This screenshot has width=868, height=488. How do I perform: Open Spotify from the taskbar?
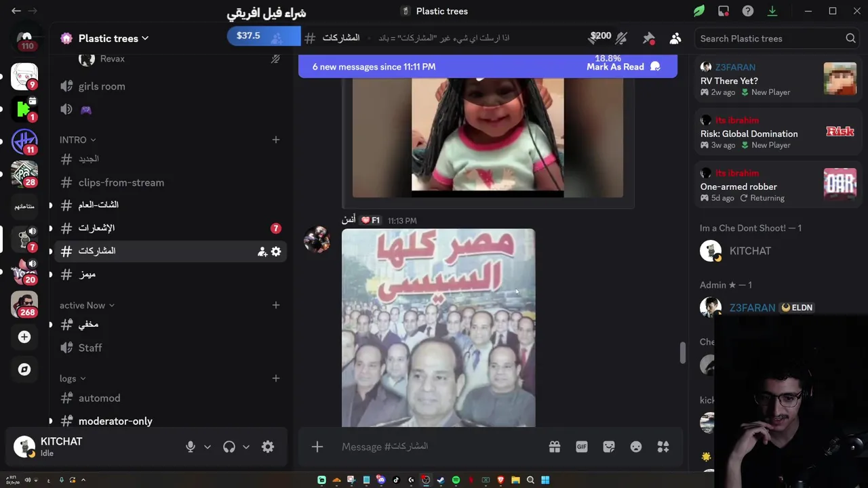click(456, 480)
